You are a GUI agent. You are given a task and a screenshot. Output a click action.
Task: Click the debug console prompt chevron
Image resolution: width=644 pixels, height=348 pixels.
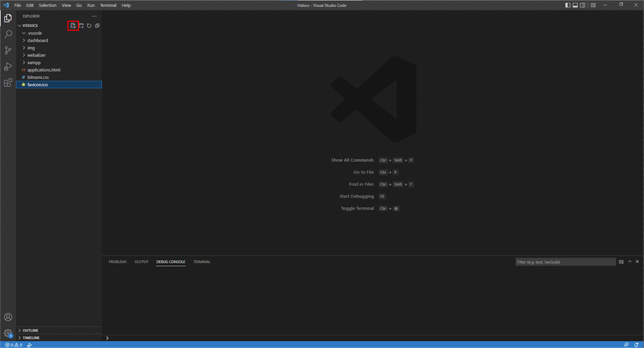107,338
